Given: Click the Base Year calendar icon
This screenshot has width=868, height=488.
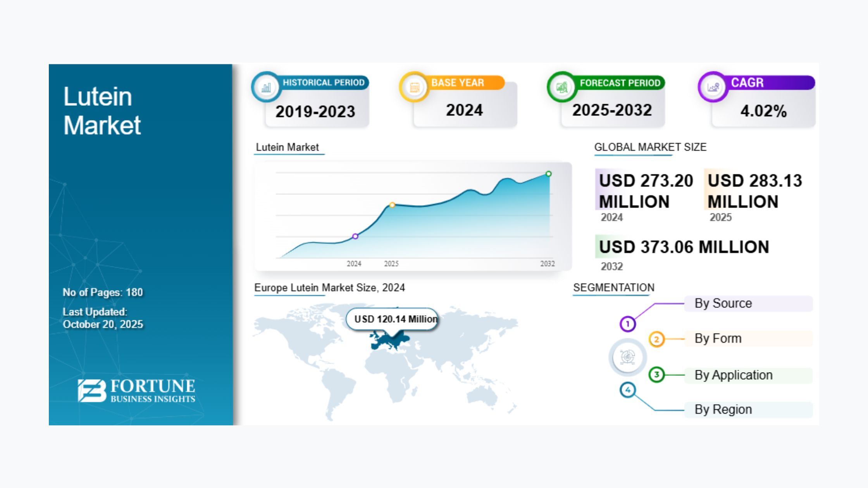Looking at the screenshot, I should click(414, 88).
